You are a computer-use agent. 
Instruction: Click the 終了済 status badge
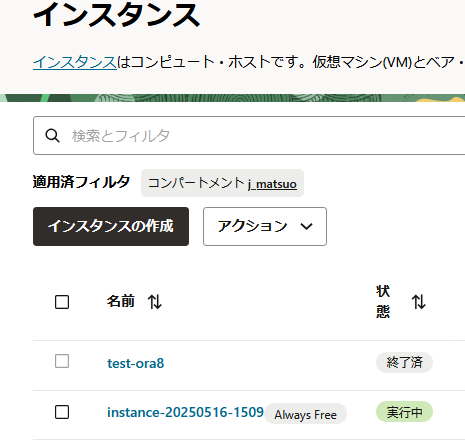[x=404, y=362]
